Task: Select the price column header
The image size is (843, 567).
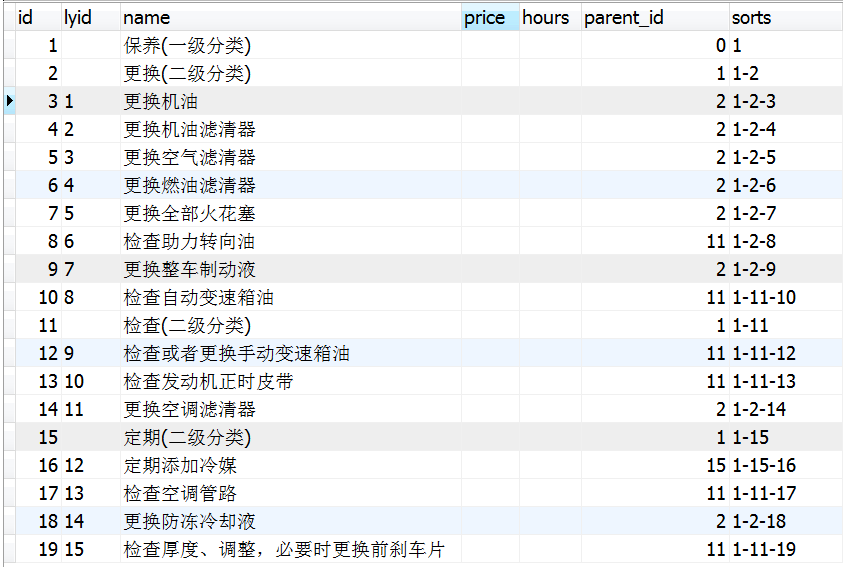Action: coord(490,18)
